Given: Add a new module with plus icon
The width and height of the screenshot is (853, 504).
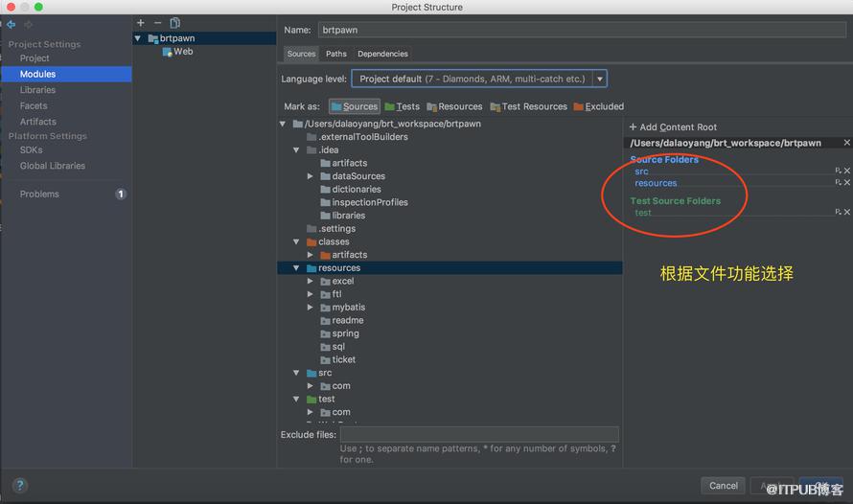Looking at the screenshot, I should click(140, 23).
